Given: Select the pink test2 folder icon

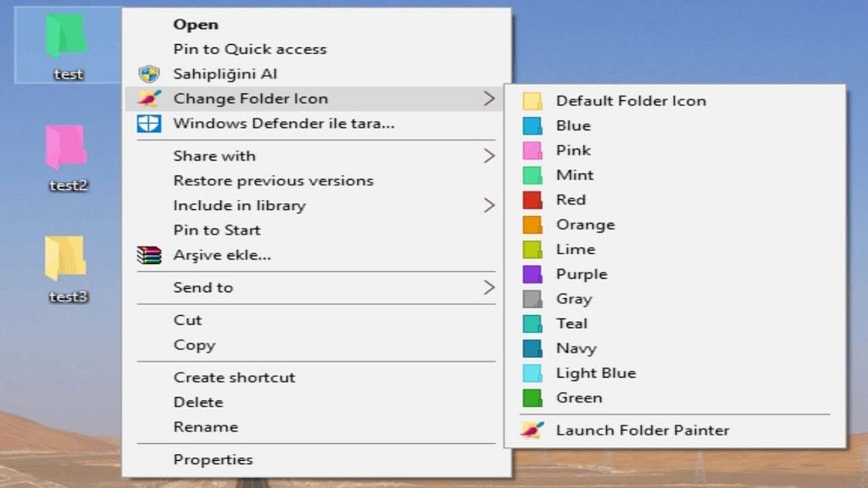Looking at the screenshot, I should [65, 147].
